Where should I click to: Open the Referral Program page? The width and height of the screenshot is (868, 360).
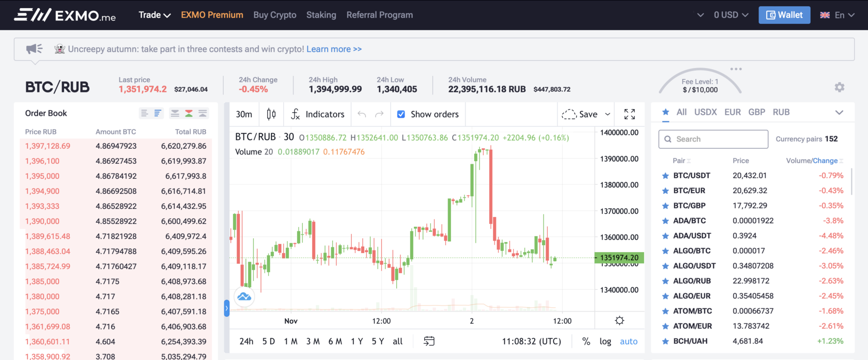coord(380,15)
